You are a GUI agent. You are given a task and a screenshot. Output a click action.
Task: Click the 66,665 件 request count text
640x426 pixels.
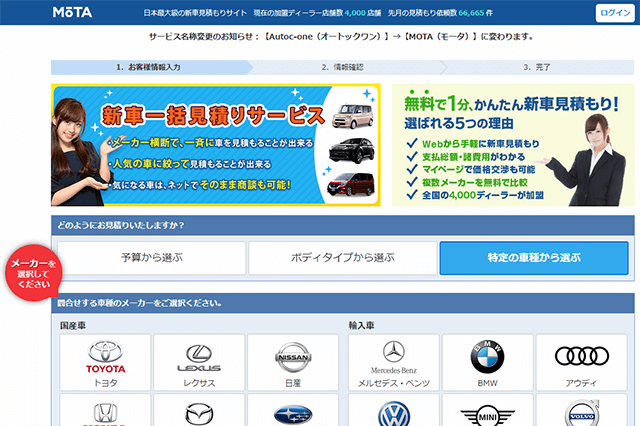pyautogui.click(x=476, y=13)
